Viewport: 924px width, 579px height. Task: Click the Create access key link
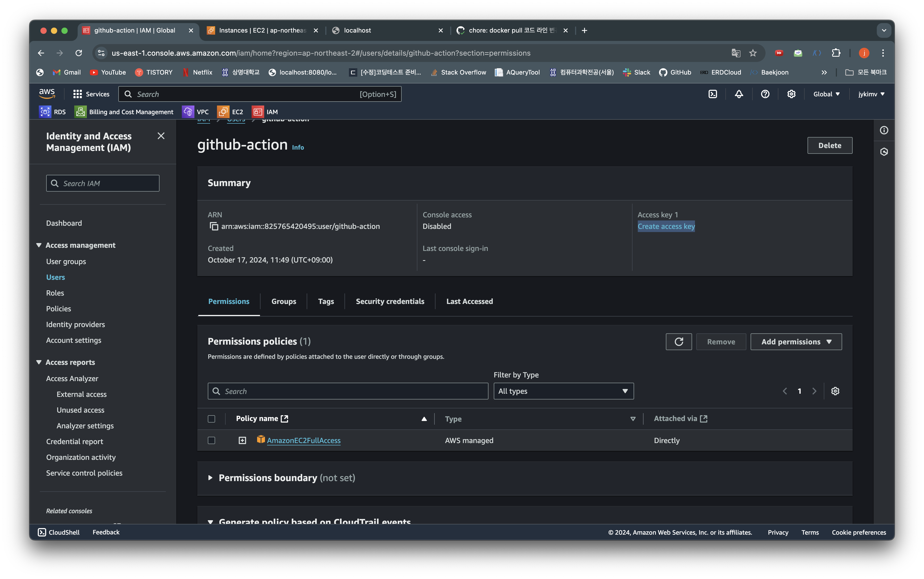(x=666, y=226)
